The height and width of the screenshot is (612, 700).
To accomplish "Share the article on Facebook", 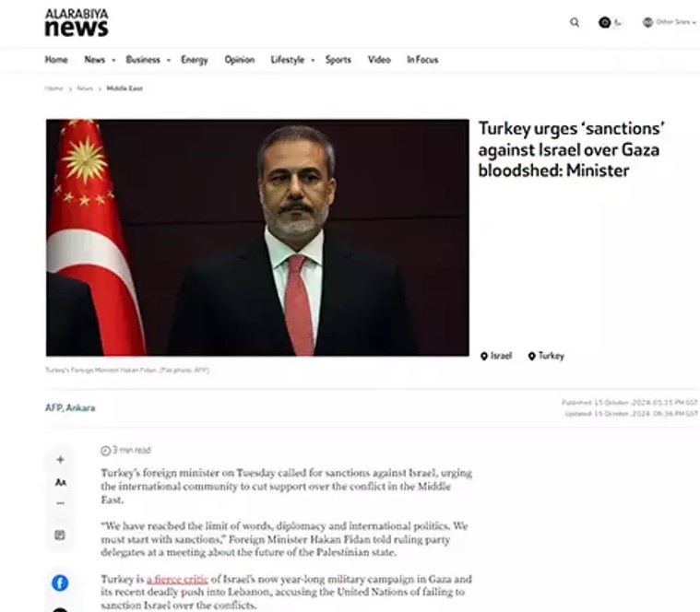I will (60, 583).
